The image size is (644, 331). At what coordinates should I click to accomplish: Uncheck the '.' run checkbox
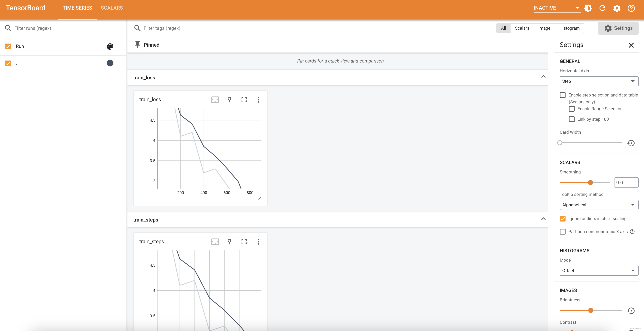8,63
